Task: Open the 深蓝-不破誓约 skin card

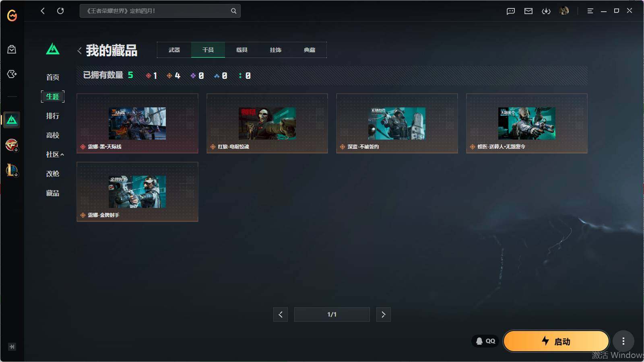Action: click(x=397, y=123)
